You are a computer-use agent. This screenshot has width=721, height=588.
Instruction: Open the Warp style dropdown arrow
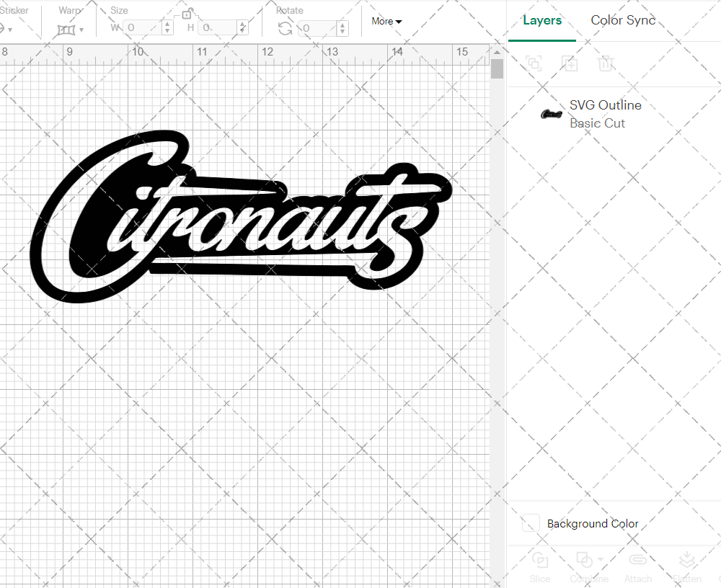(x=81, y=30)
